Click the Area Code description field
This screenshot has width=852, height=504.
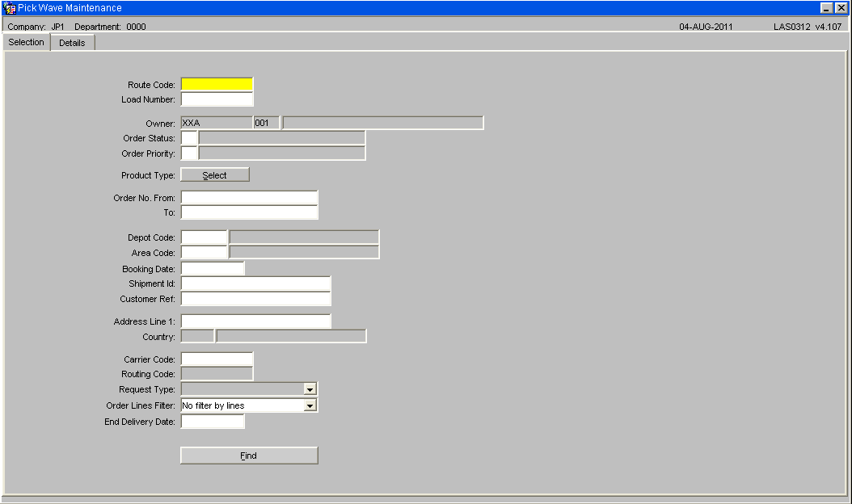coord(304,253)
